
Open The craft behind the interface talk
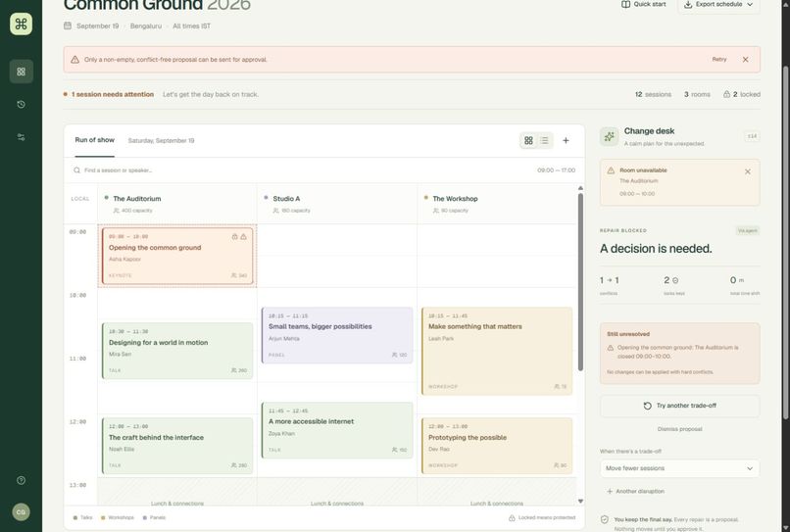[x=177, y=446]
